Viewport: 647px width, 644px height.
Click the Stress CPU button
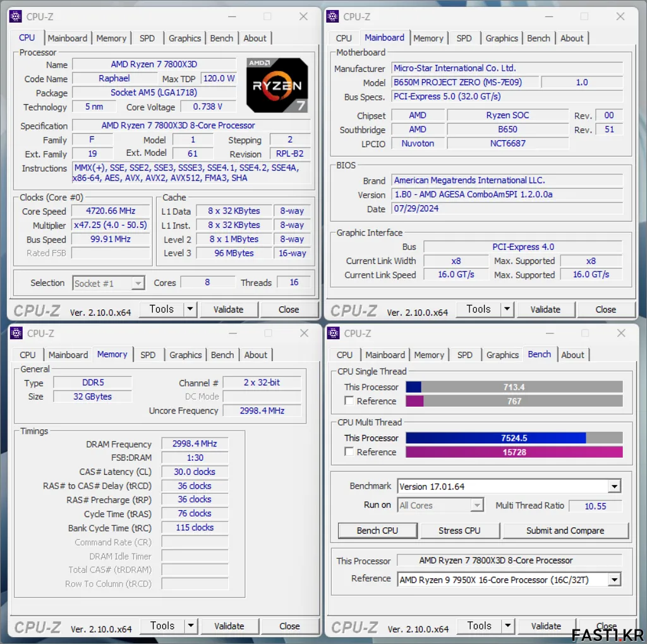tap(459, 530)
